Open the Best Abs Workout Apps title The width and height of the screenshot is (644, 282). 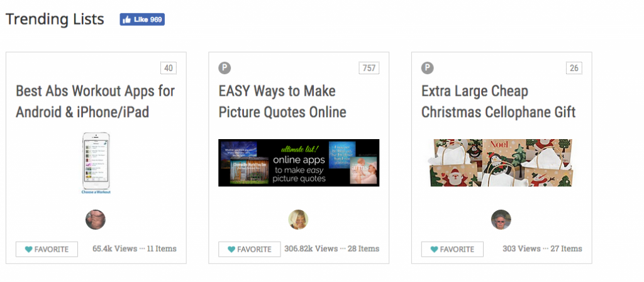pos(96,101)
